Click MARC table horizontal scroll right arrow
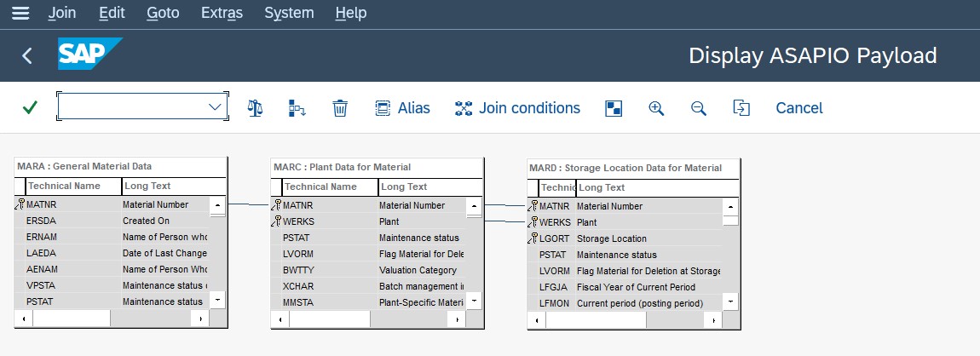Image resolution: width=980 pixels, height=356 pixels. coord(457,319)
